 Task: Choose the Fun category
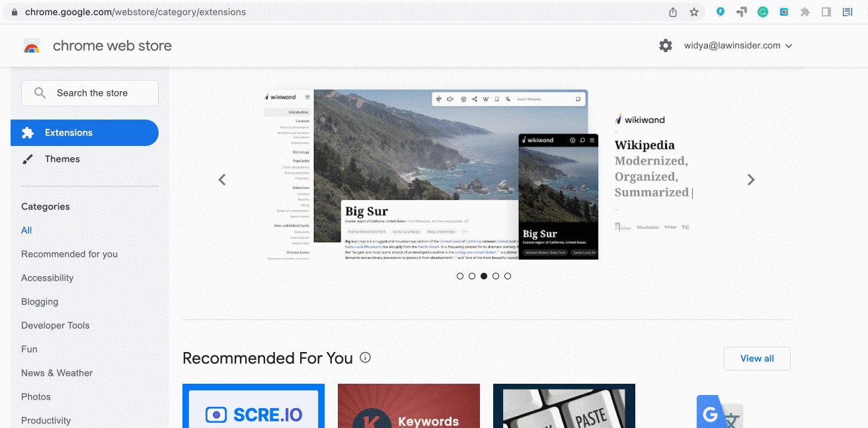29,349
